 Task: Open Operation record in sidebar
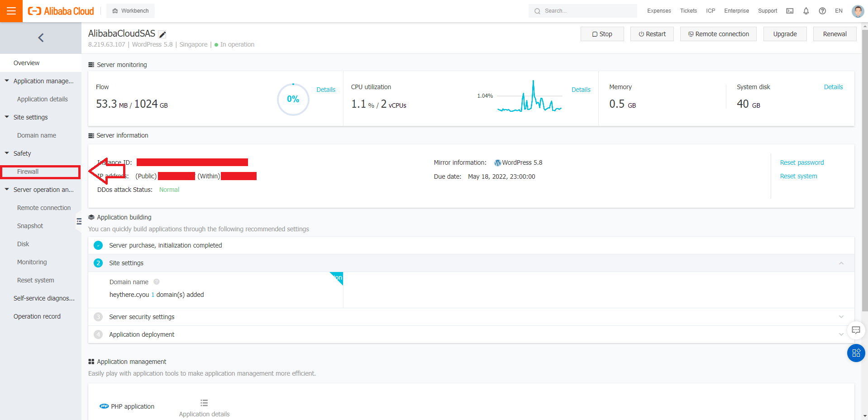click(37, 316)
